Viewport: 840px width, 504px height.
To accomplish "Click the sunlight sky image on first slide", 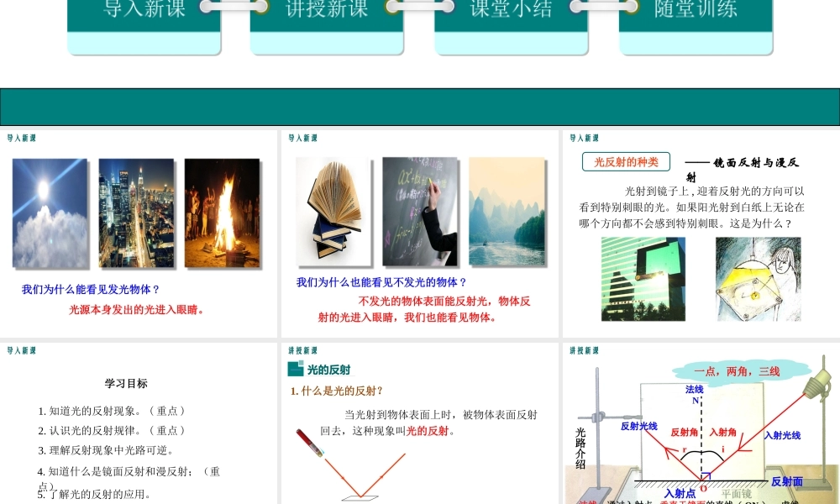I will click(50, 213).
